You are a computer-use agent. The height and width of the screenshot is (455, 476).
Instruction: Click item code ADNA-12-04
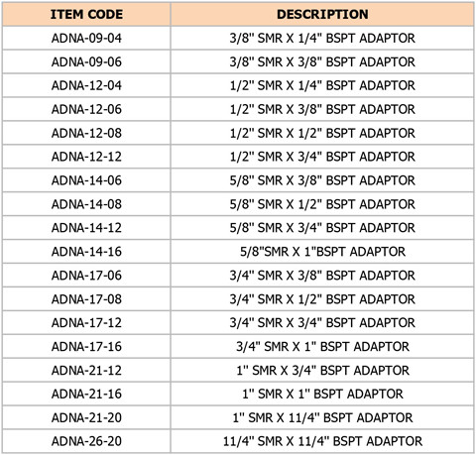click(x=86, y=85)
